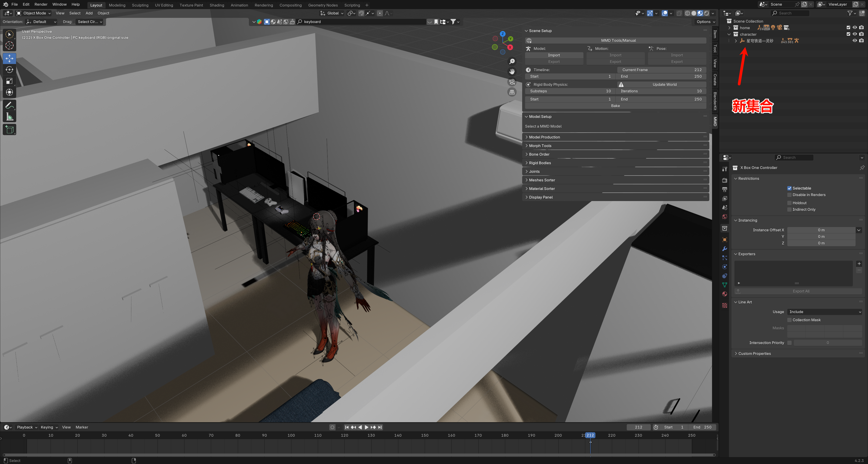868x464 pixels.
Task: Open the Global transform orientation dropdown
Action: click(332, 13)
